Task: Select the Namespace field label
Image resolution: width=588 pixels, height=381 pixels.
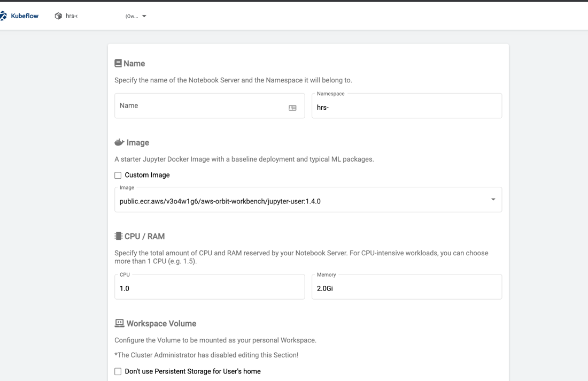Action: point(331,94)
